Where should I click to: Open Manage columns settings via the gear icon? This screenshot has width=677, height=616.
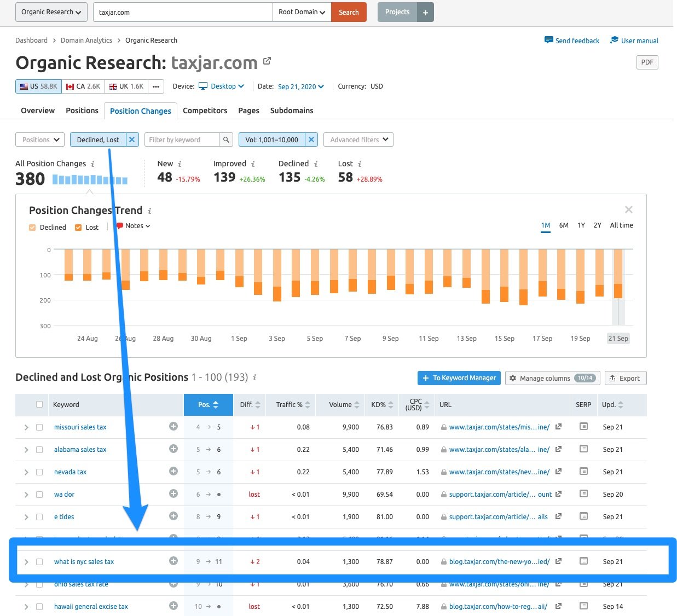pyautogui.click(x=513, y=378)
